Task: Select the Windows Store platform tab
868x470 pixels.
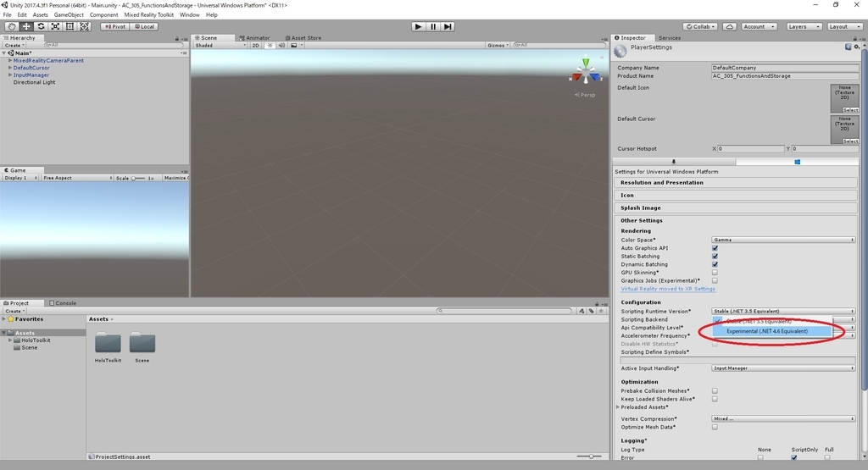Action: pyautogui.click(x=797, y=162)
